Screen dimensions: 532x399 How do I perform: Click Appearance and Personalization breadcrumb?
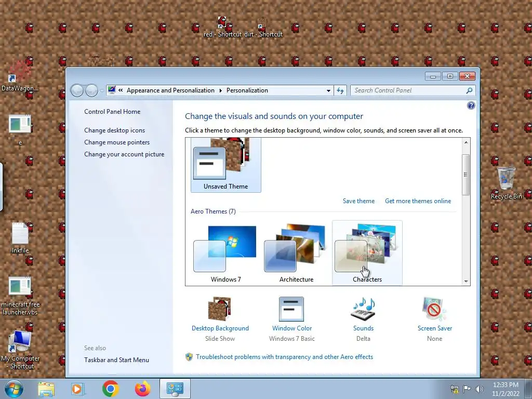coord(170,90)
